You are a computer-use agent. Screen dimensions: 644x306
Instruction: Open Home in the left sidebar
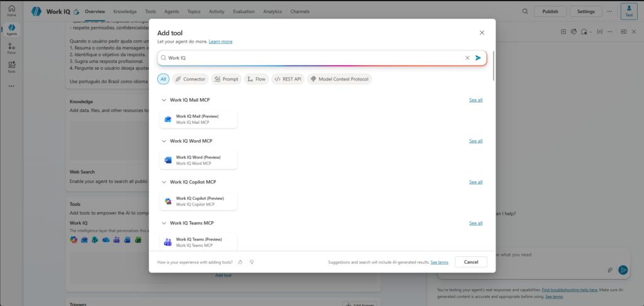tap(11, 10)
